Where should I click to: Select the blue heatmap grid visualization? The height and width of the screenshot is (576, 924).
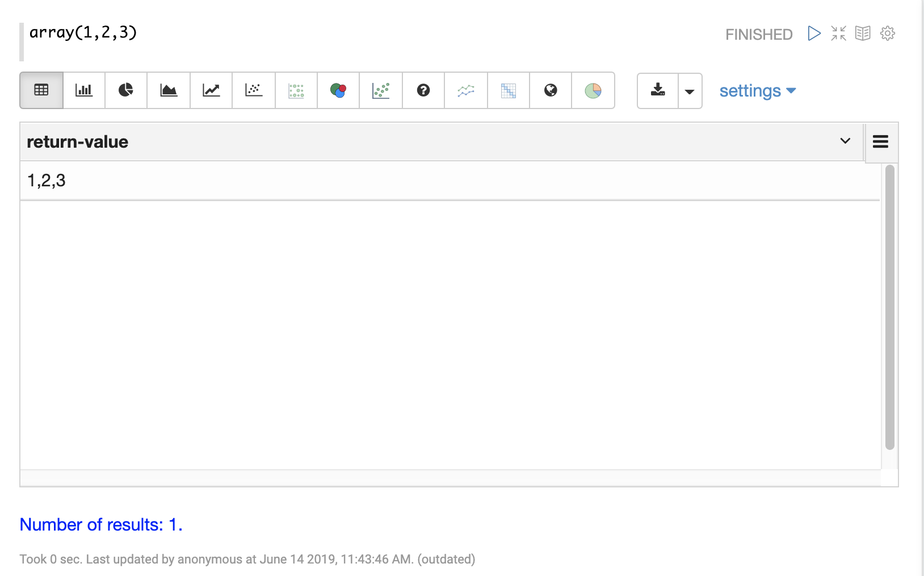pos(509,90)
